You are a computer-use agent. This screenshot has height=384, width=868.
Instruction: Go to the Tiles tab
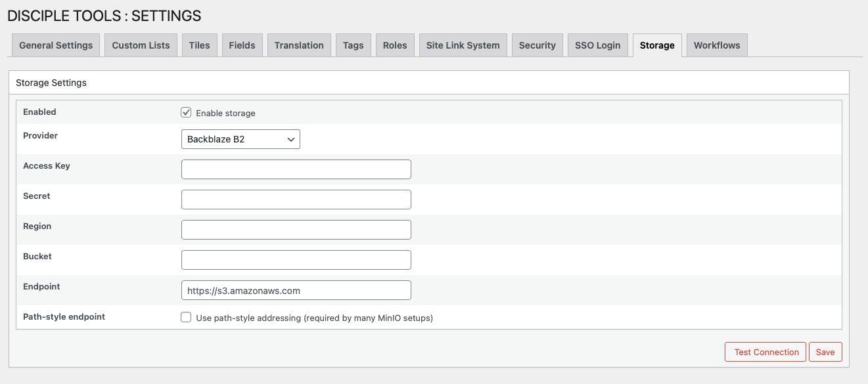tap(199, 45)
